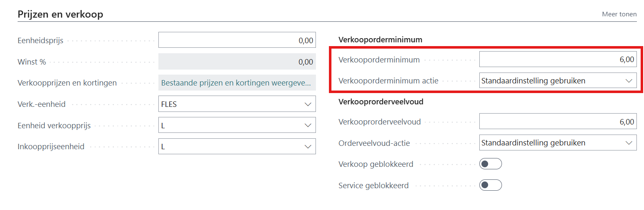Screen dimensions: 644x210
Task: Open the Inkoopprijseenheid dropdown arrow
Action: [x=308, y=146]
